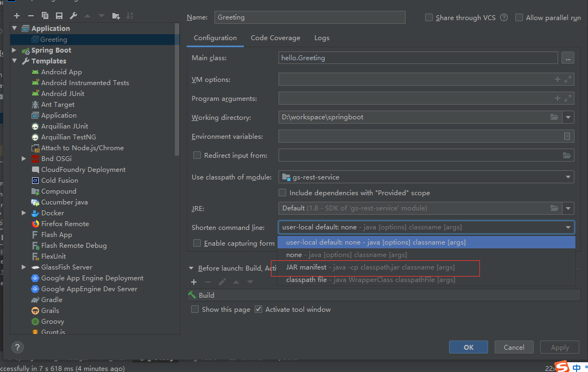This screenshot has height=372, width=588.
Task: Select Firefox Remote template
Action: (65, 223)
